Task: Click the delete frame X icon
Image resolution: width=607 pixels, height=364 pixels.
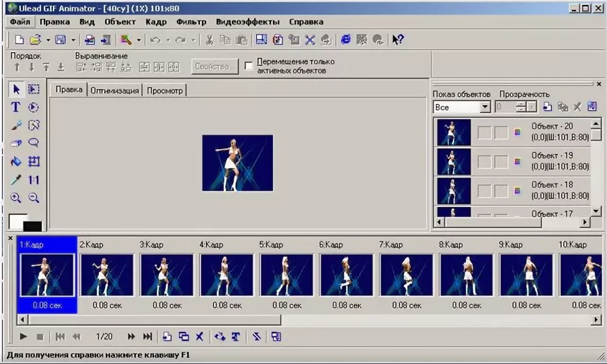Action: coord(199,337)
